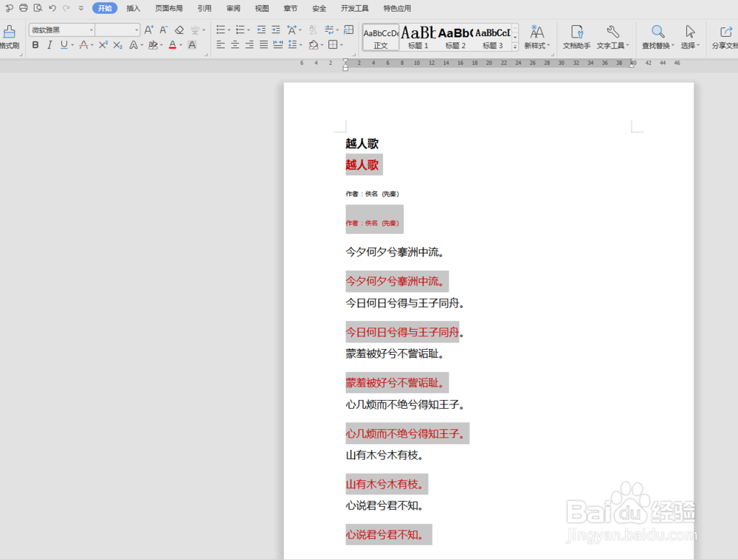
Task: Click the Clear Formatting eraser icon
Action: 179,30
